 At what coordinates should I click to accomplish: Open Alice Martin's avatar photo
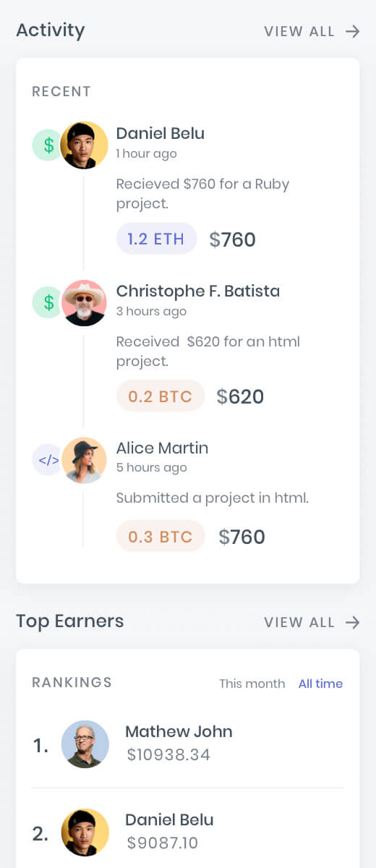(85, 460)
